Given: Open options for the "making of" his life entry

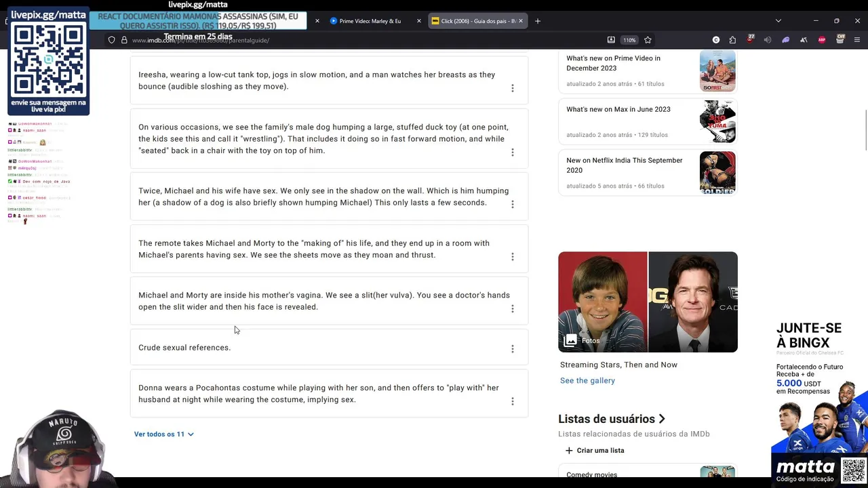Looking at the screenshot, I should (x=513, y=257).
